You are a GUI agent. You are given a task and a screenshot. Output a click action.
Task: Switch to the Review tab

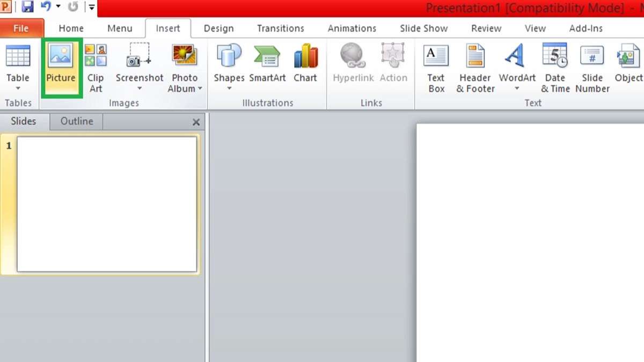(486, 28)
